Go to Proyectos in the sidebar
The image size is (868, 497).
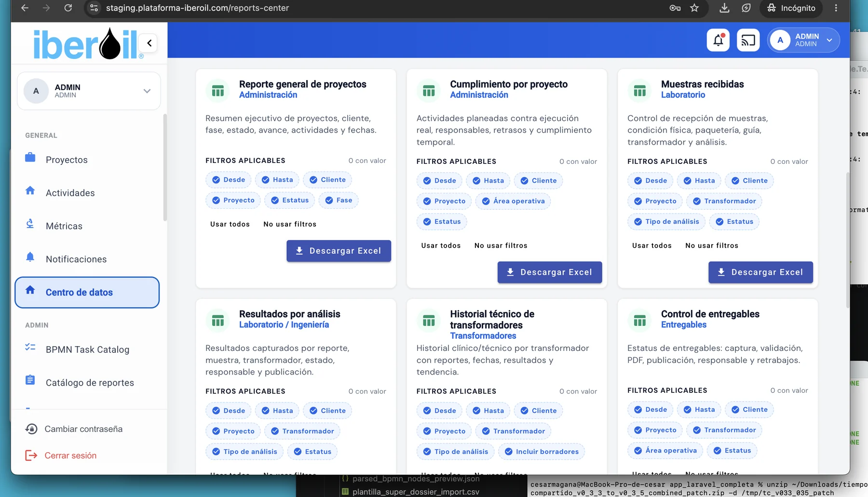tap(67, 160)
